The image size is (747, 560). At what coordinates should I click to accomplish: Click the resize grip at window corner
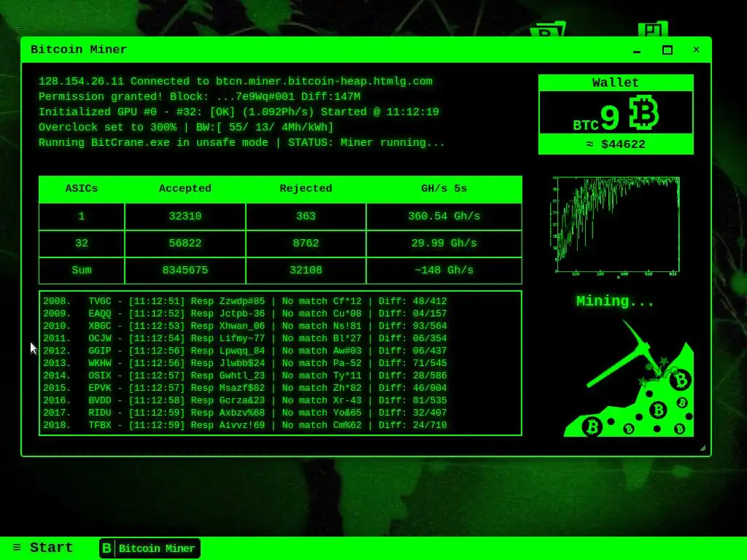pos(703,448)
